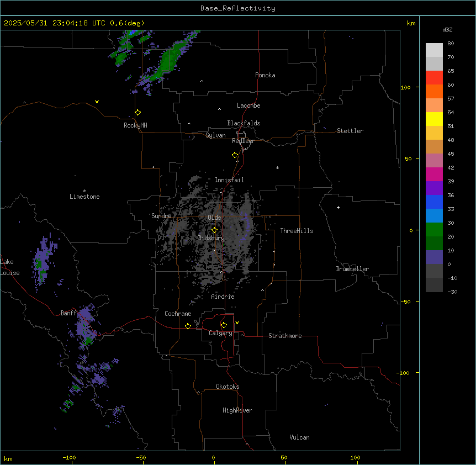
Task: Click the legend value 80
Action: pyautogui.click(x=451, y=44)
